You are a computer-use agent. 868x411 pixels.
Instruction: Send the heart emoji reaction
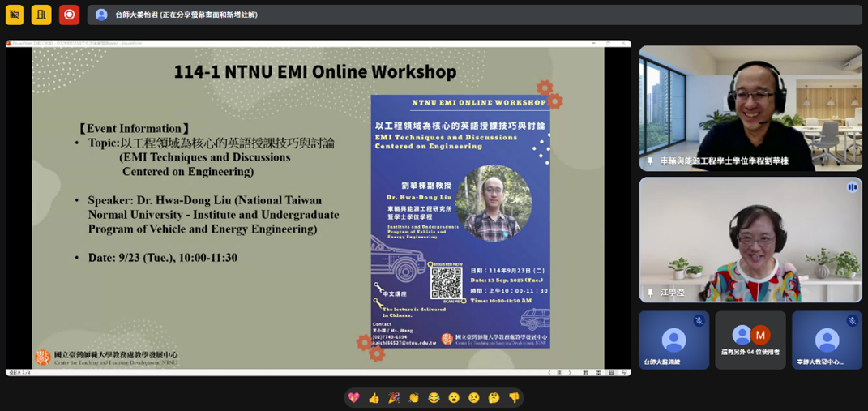pyautogui.click(x=353, y=397)
